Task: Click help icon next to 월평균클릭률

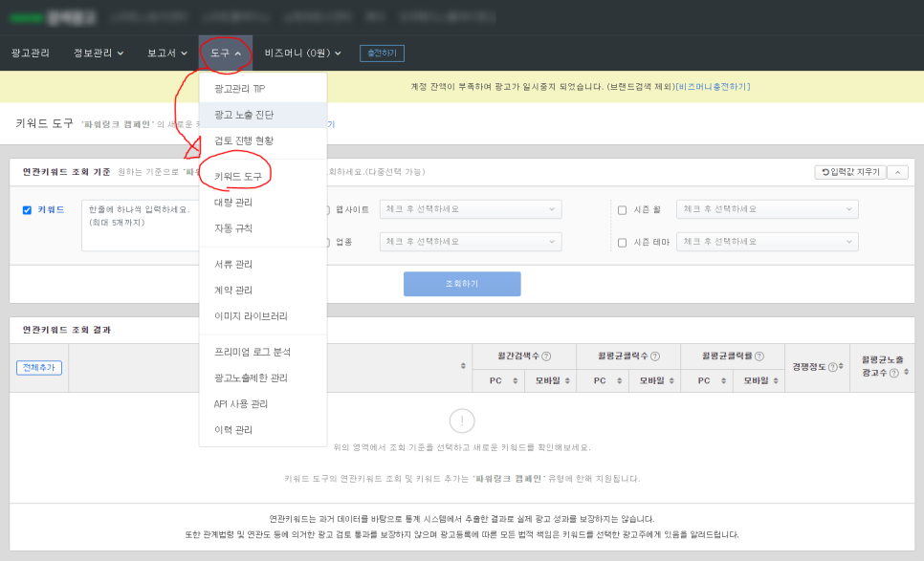Action: point(759,356)
